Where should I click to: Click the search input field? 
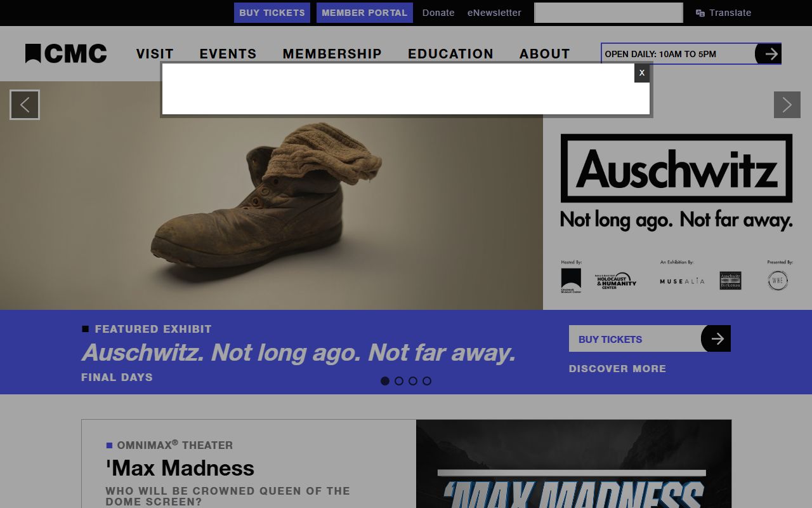click(608, 13)
